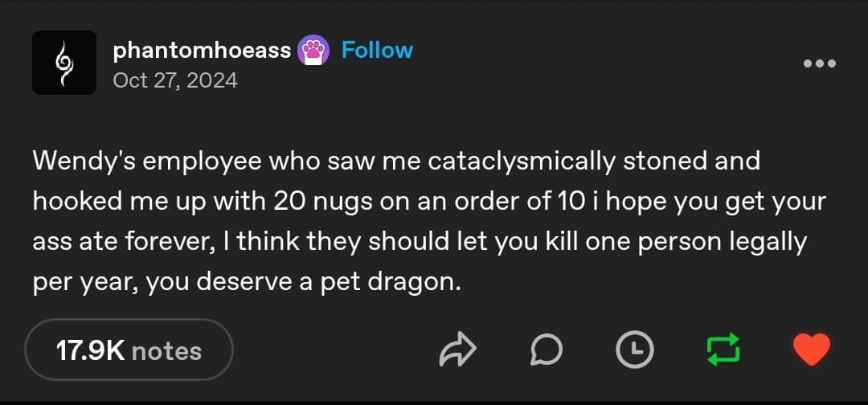Click the purple paw badge icon
This screenshot has height=405, width=868.
314,51
